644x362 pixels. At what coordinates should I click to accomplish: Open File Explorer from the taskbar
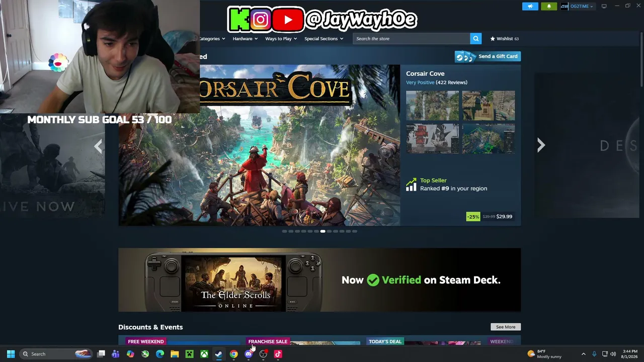(x=175, y=354)
